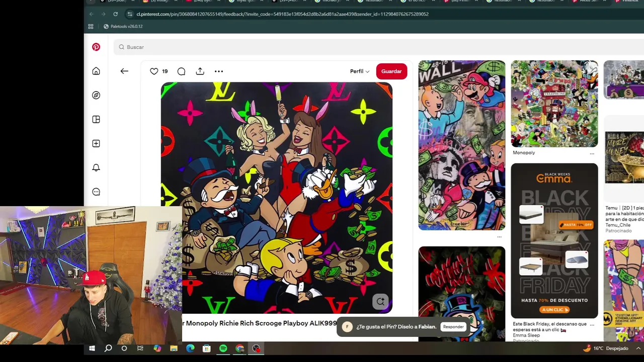The image size is (644, 362).
Task: Open the Paletools v26.0.12 bookmark
Action: (x=123, y=26)
